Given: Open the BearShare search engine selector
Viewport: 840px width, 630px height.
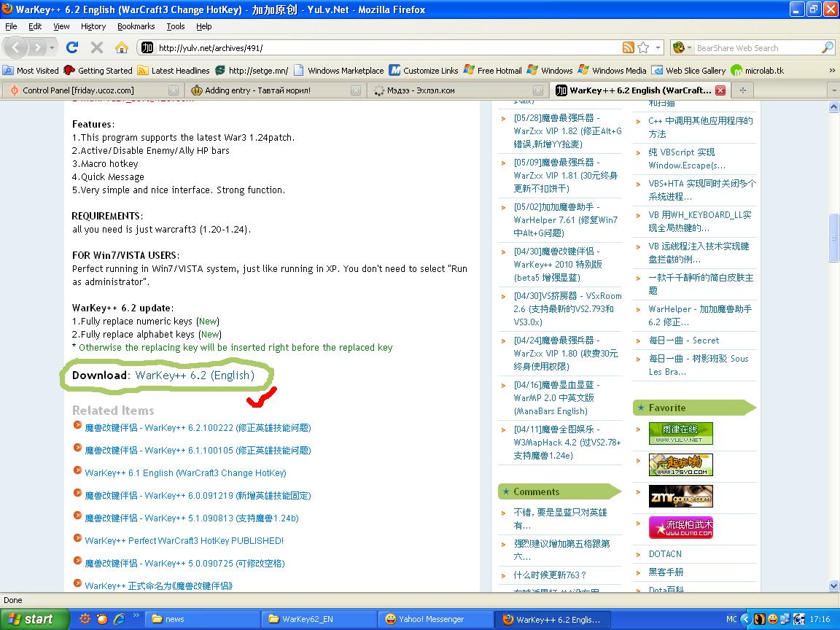Looking at the screenshot, I should pyautogui.click(x=682, y=47).
